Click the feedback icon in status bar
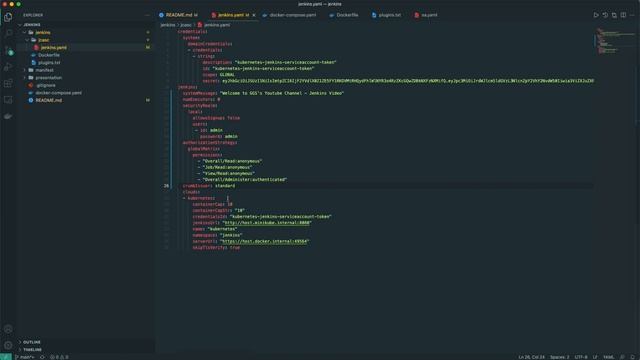This screenshot has height=360, width=640. coord(622,357)
